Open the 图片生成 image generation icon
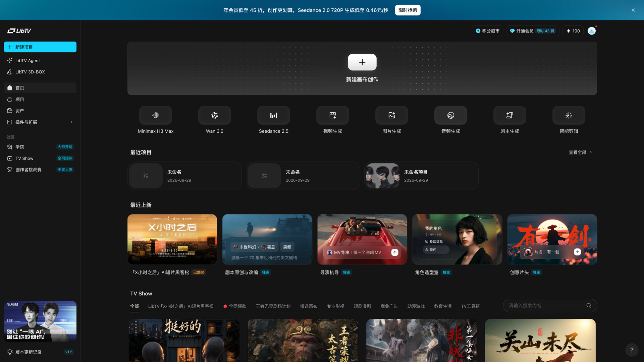644x362 pixels. [x=392, y=115]
